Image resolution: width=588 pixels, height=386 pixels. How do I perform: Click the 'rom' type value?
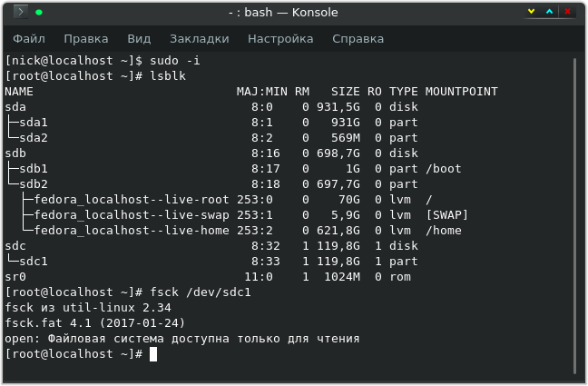400,277
